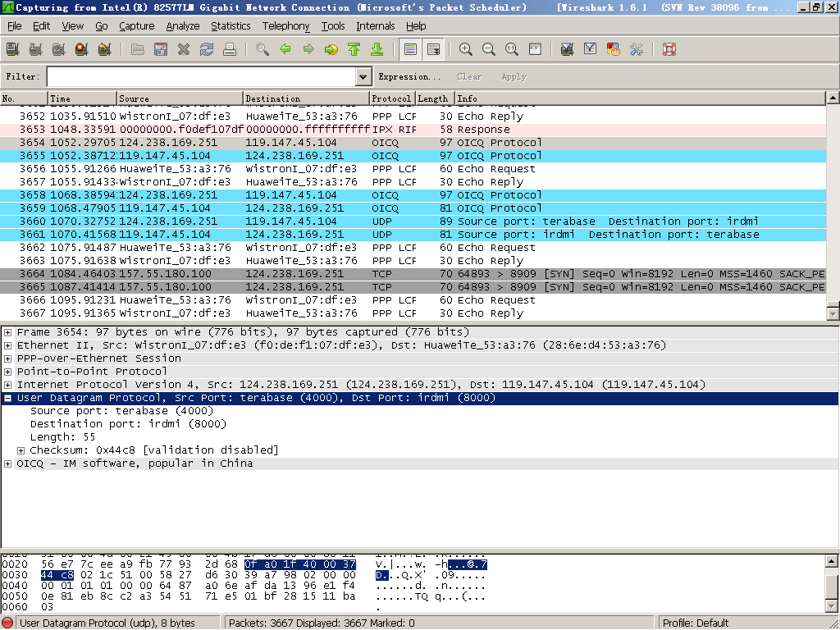
Task: Expand the OICQ IM software node
Action: (7, 464)
